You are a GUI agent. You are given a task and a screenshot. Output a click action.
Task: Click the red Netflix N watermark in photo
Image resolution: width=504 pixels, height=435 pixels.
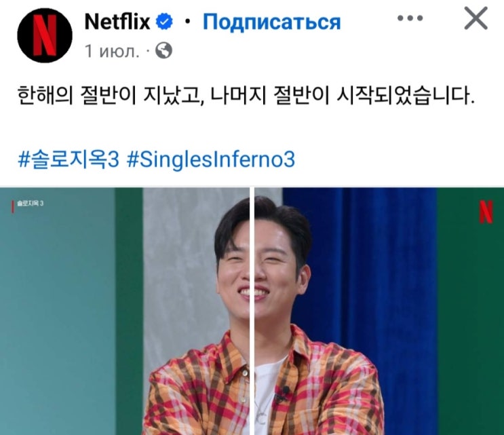pos(486,212)
